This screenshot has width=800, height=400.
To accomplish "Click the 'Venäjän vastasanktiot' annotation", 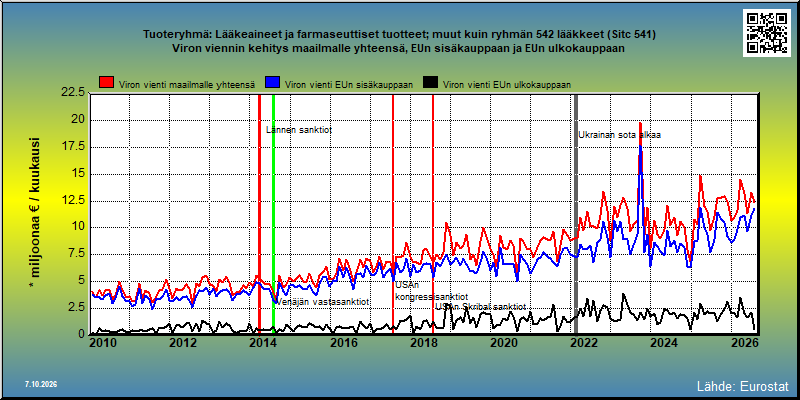I will tap(322, 302).
